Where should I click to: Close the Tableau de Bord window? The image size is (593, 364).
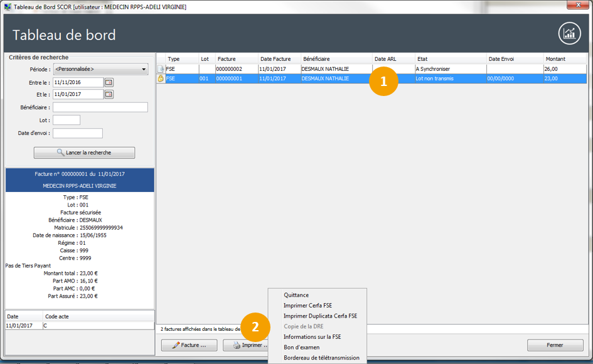pyautogui.click(x=575, y=6)
